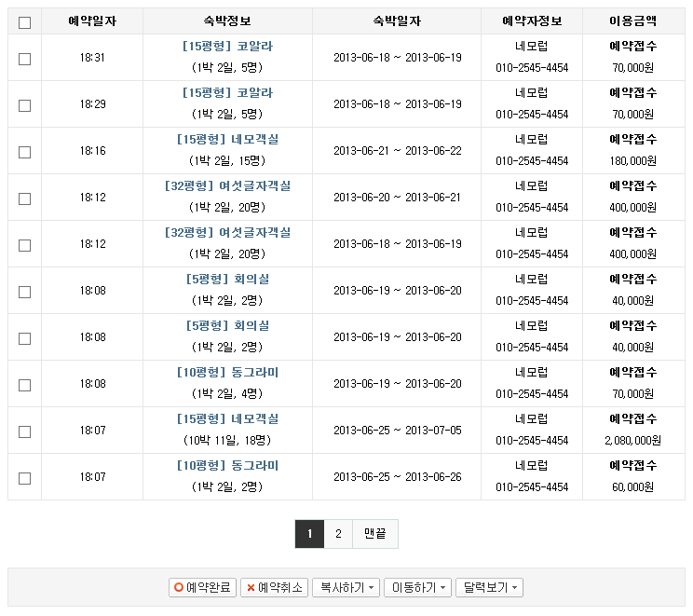Select the checkbox for the 60,000원 reservation

(24, 478)
